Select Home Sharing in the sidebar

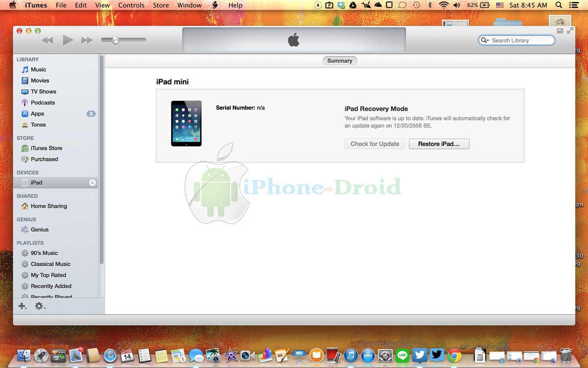48,206
